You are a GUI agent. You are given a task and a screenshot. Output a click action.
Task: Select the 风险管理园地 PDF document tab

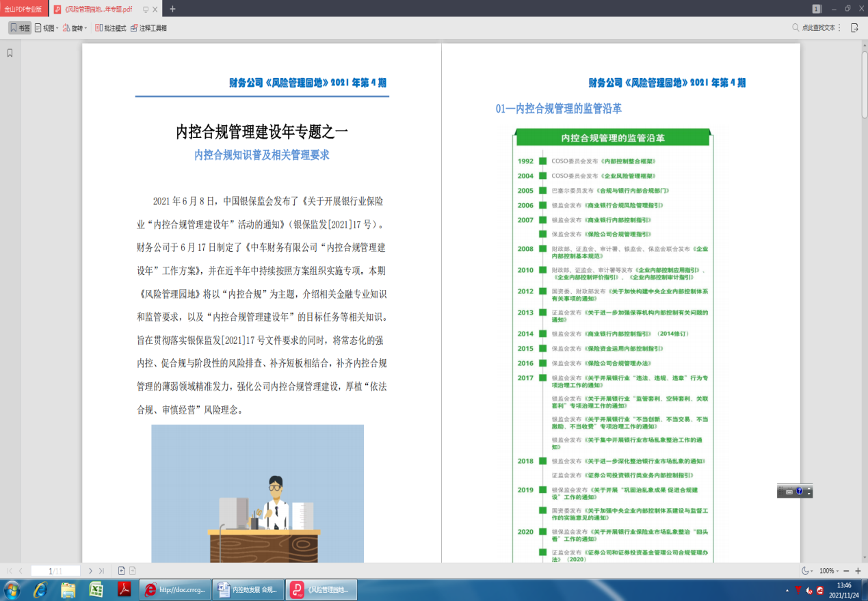pos(94,9)
